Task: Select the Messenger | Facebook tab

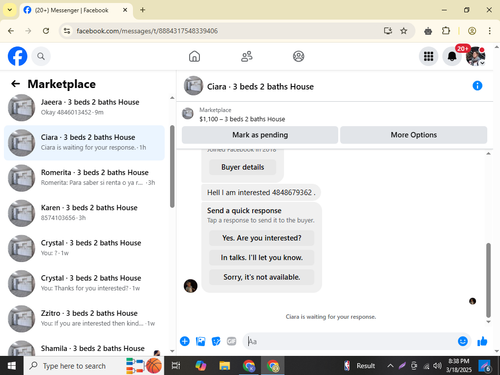Action: [x=76, y=10]
